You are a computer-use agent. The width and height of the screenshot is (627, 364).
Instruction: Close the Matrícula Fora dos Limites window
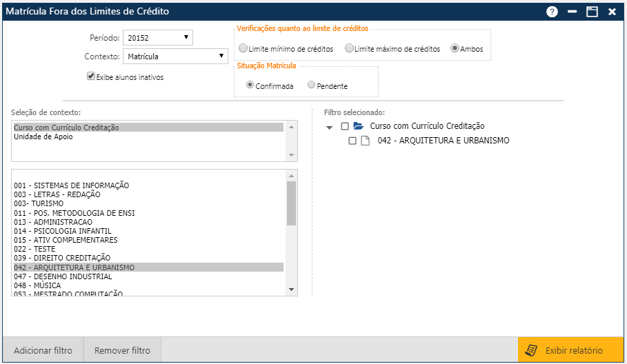tap(612, 12)
